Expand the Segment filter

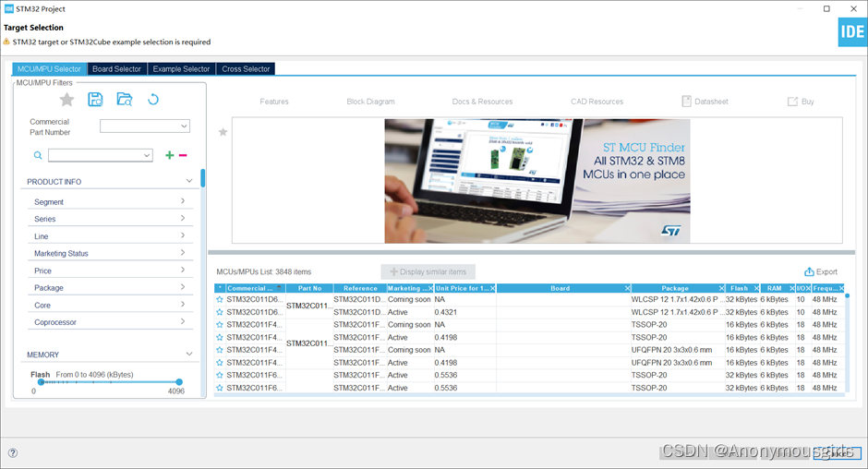[x=183, y=201]
